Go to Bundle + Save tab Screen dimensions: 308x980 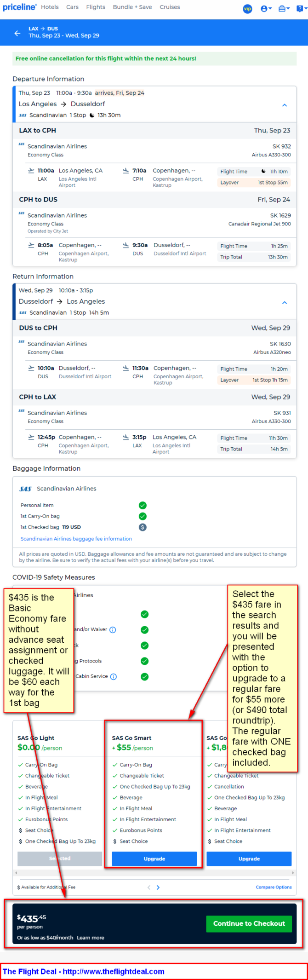pos(132,7)
